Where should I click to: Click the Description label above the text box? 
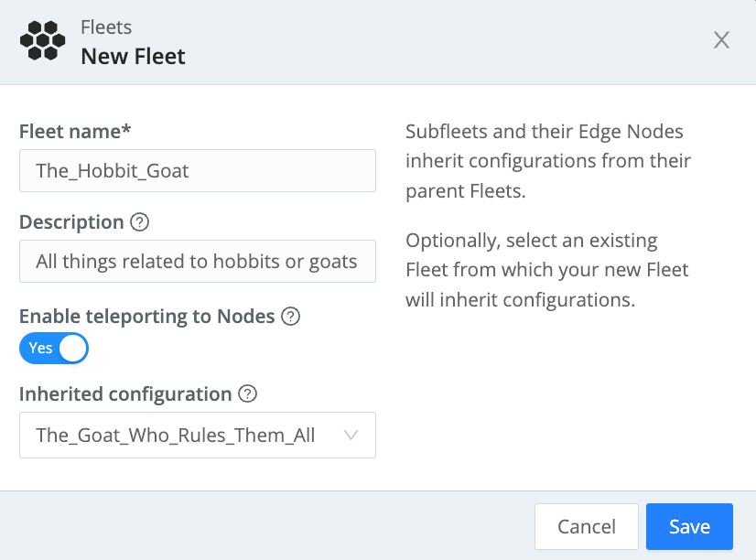coord(71,222)
